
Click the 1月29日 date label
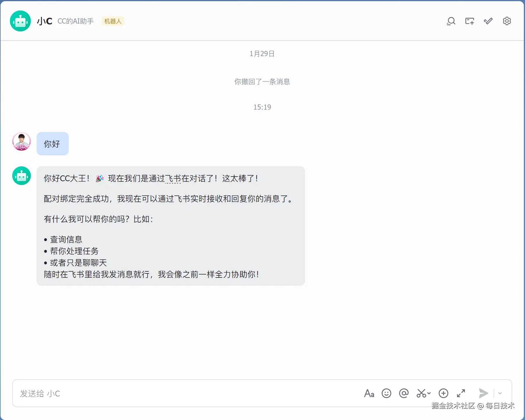pos(262,54)
